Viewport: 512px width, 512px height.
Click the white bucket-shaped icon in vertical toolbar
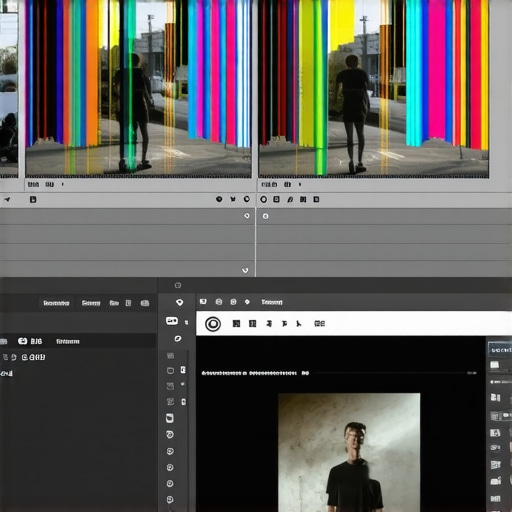tap(170, 418)
